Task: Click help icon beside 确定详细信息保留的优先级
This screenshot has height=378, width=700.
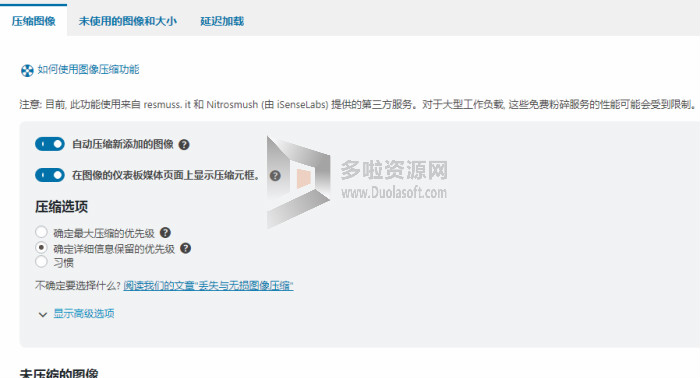Action: 185,249
